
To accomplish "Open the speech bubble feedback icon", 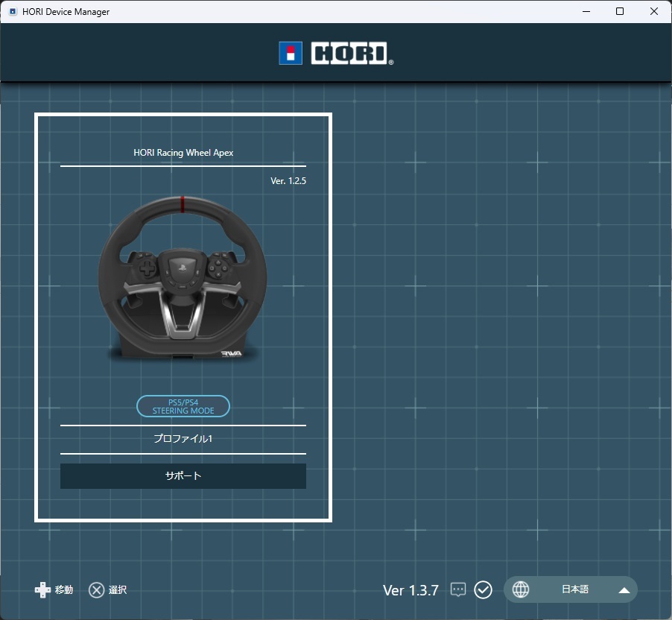I will (x=458, y=589).
